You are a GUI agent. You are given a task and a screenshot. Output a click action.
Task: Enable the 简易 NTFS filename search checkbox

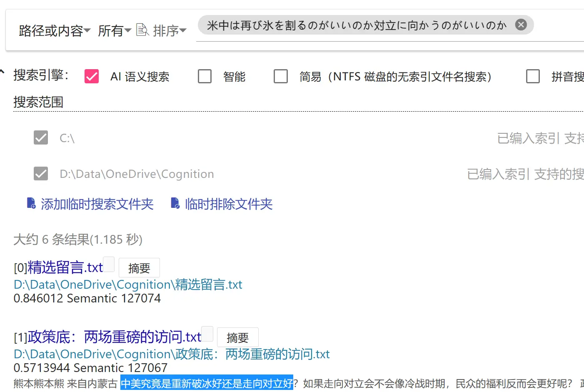click(280, 77)
